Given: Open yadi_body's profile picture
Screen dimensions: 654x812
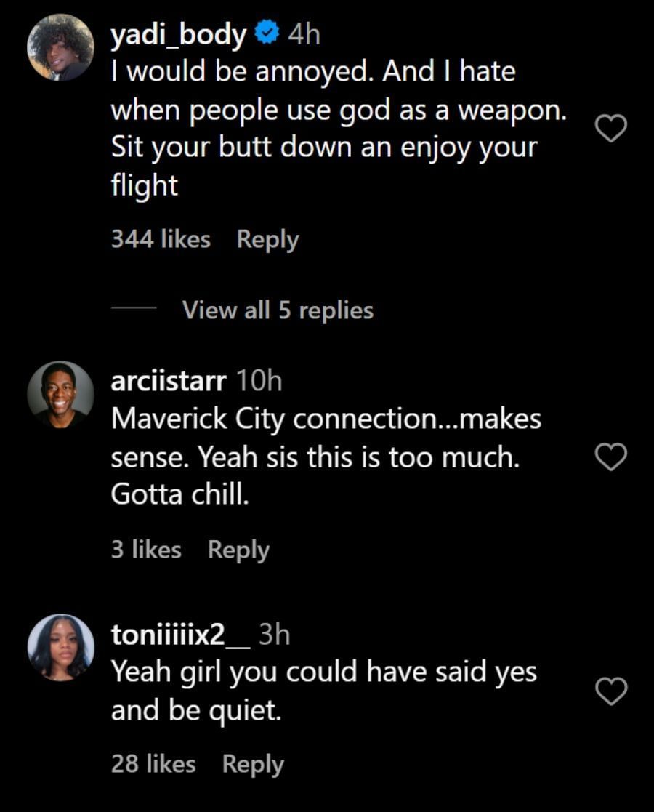Looking at the screenshot, I should coord(60,47).
